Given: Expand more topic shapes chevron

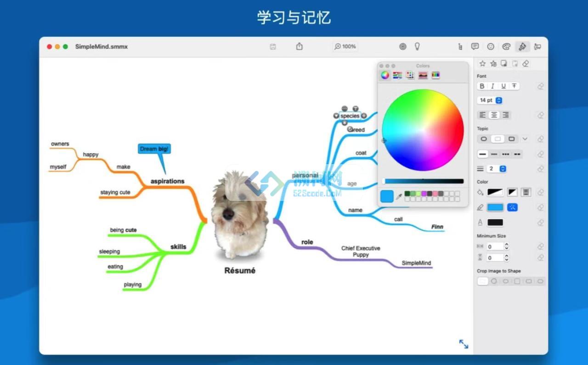Looking at the screenshot, I should point(525,139).
